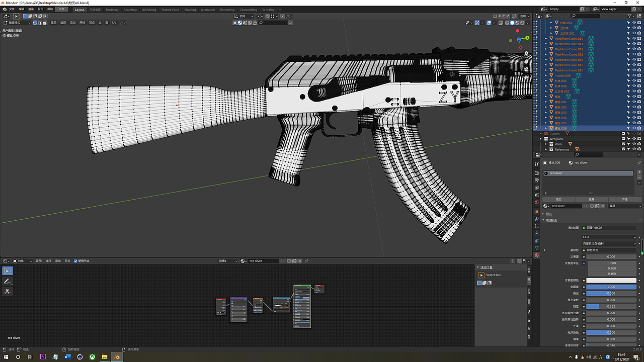The image size is (644, 362).
Task: Click the pin icon in properties header
Action: click(x=640, y=162)
